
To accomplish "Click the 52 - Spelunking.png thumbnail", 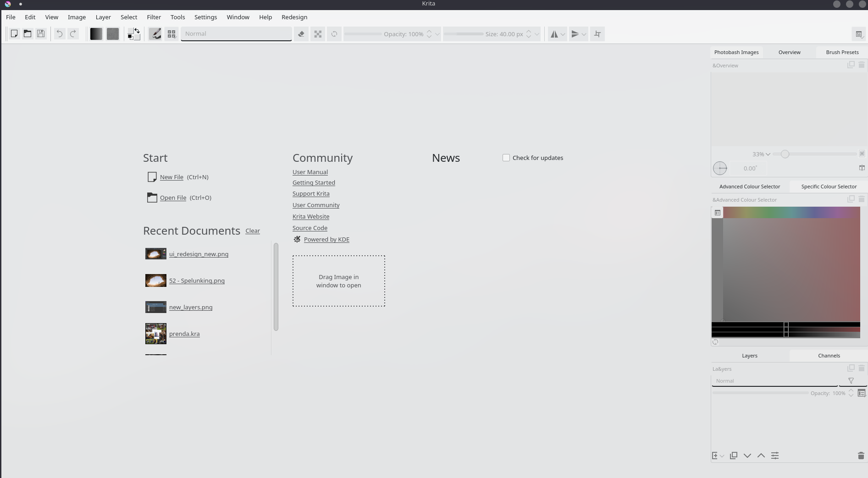I will tap(156, 280).
